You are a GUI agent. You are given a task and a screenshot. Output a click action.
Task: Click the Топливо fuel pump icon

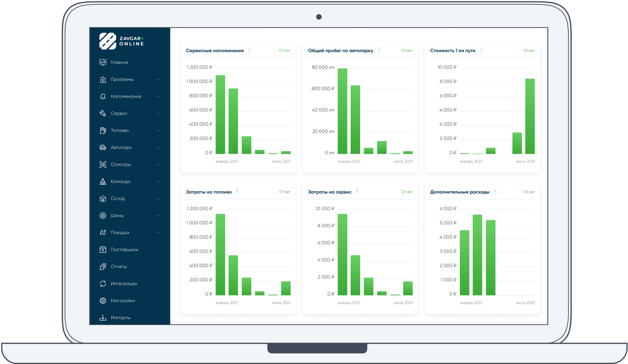[x=103, y=130]
